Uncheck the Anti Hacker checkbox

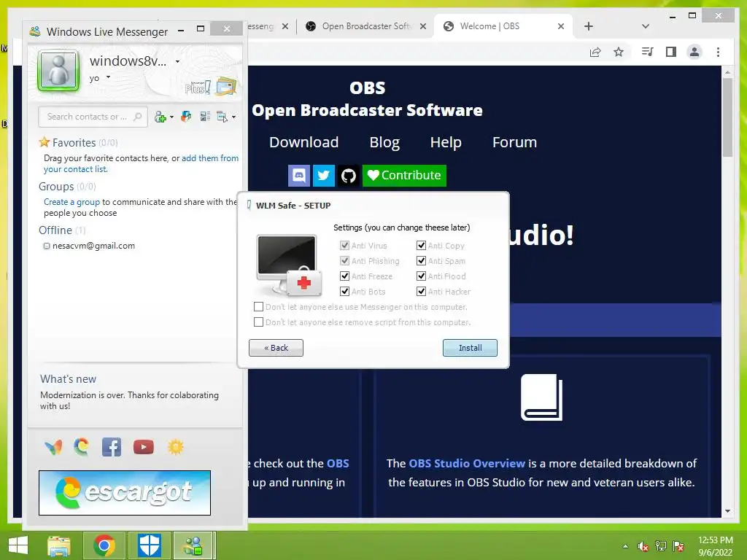pyautogui.click(x=421, y=292)
